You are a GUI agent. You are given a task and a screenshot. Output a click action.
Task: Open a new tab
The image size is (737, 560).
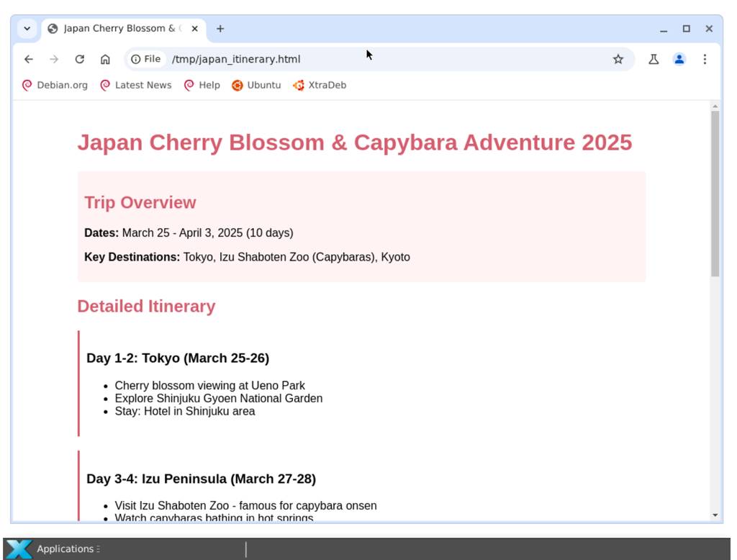pyautogui.click(x=220, y=29)
